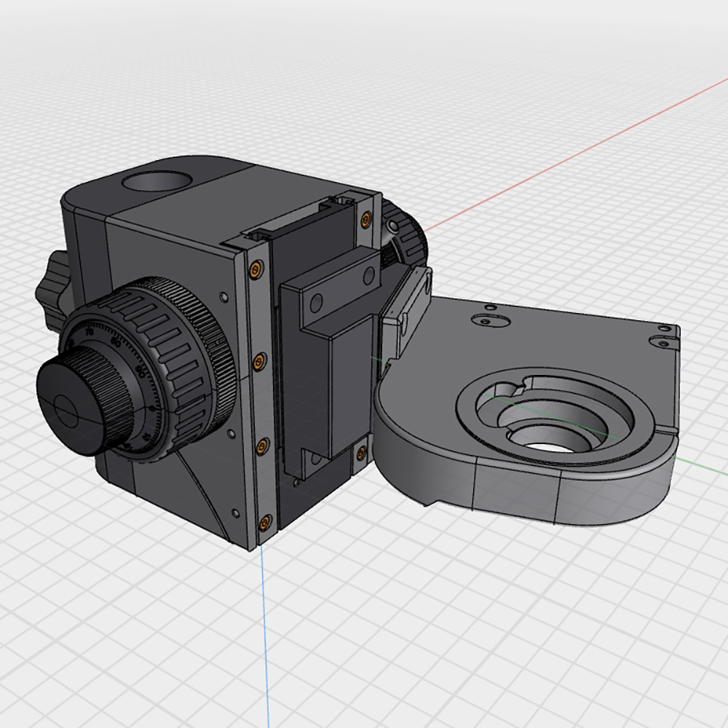Select the left hole in the bracket block
Image resolution: width=728 pixels, height=728 pixels.
point(316,302)
